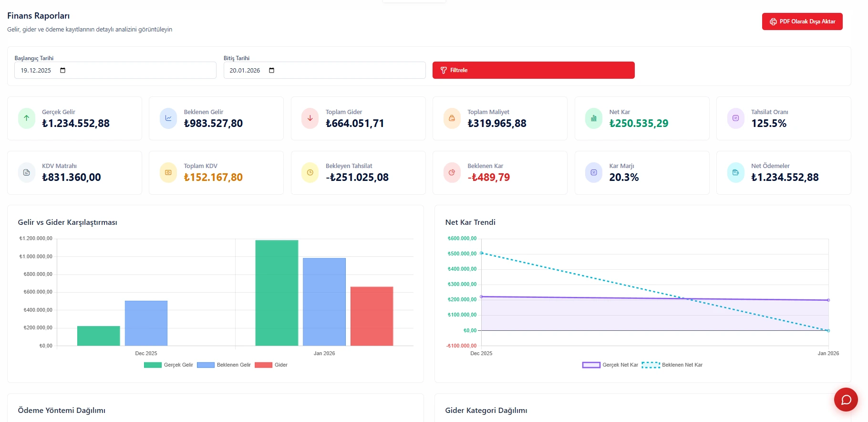Click the orange Toplam Maliyet bag icon
Viewport: 868px width, 422px height.
pos(452,118)
